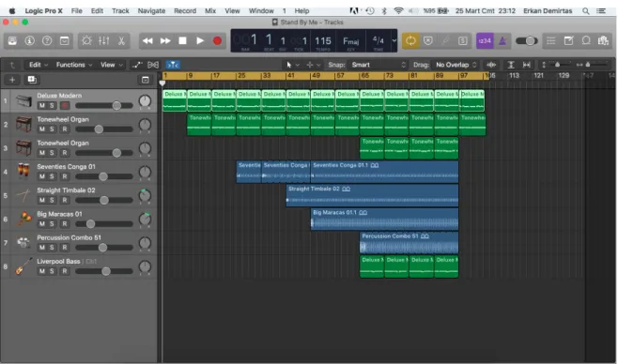Select the Percussion Combo 51 region
618x364 pixels.
(x=409, y=242)
